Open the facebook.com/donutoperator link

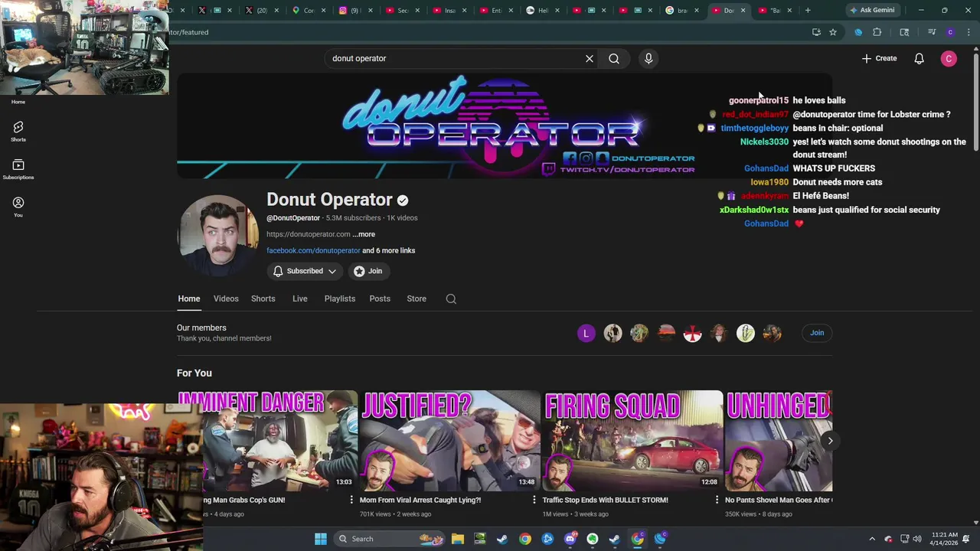[313, 250]
